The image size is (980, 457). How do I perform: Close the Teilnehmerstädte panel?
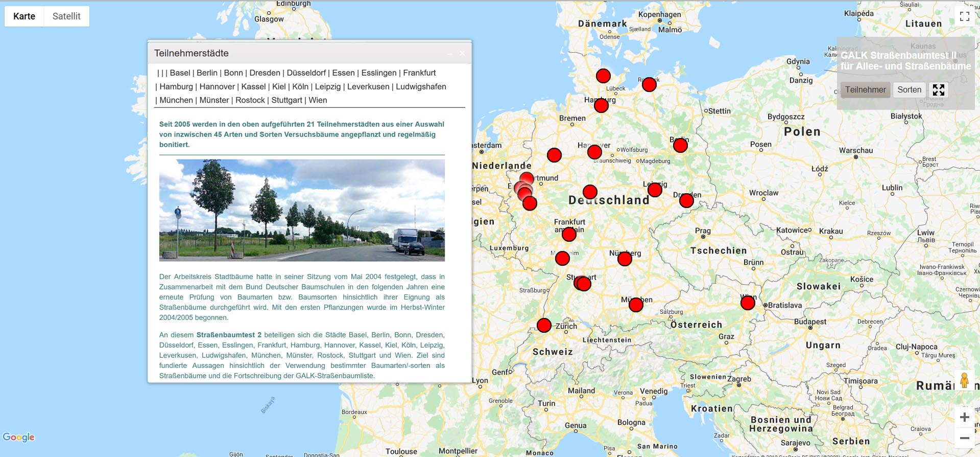[462, 54]
